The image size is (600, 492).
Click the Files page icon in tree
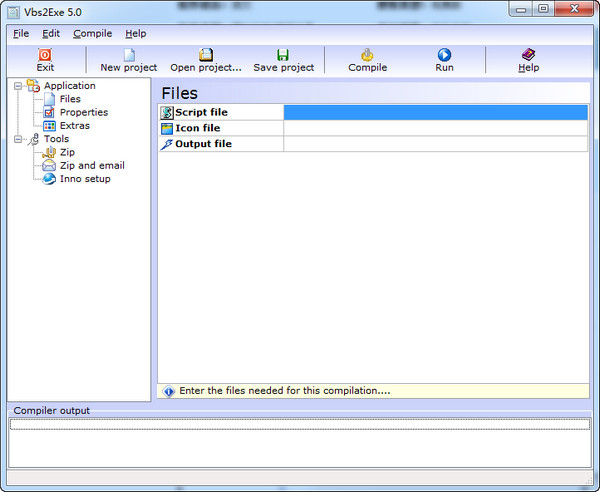49,99
